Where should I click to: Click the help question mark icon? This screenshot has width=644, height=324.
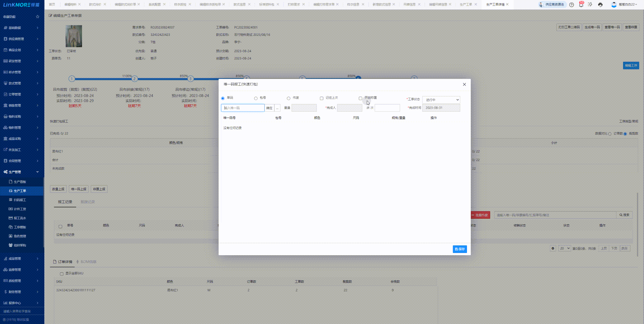571,5
